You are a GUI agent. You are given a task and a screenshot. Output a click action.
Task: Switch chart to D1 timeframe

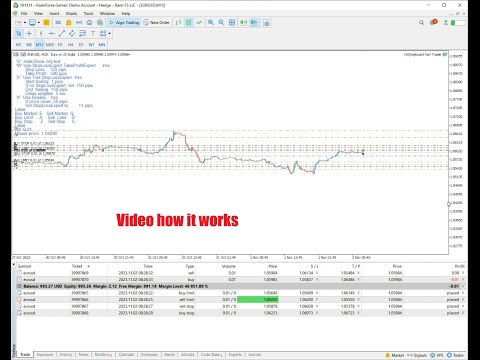(81, 44)
